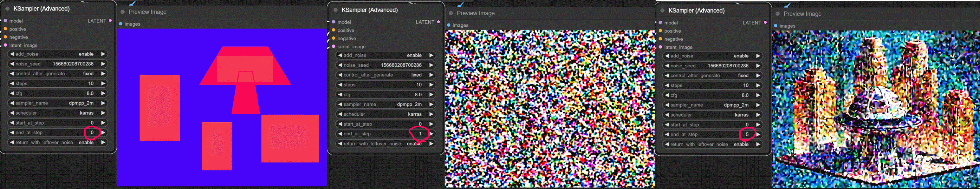The width and height of the screenshot is (980, 189).
Task: Toggle return_with_leftover_noise in the middle KSampler
Action: [x=385, y=144]
